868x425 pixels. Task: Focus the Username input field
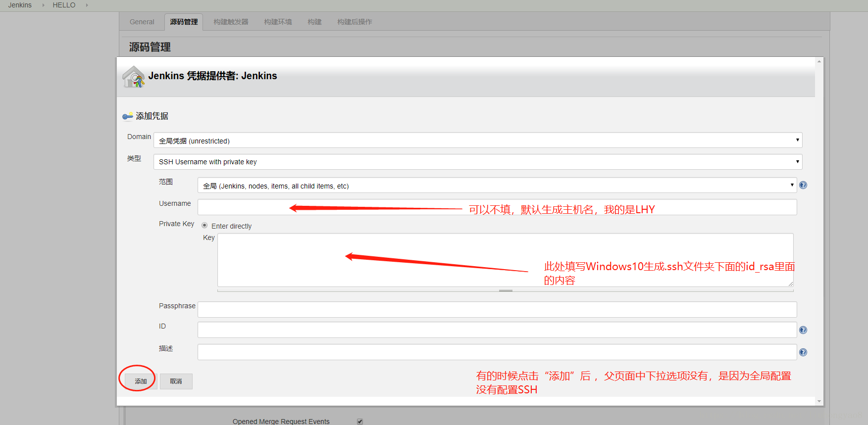point(497,207)
